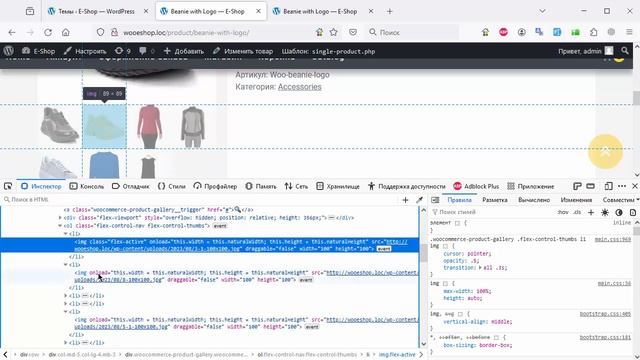Click the browser Поиск search box
The image size is (640, 360).
point(412,32)
